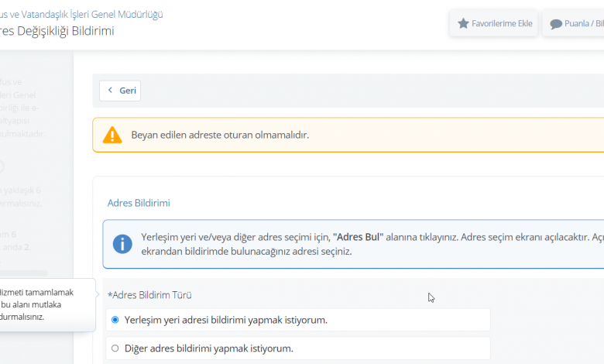Click the left chevron arrow beside Geri
This screenshot has width=604, height=364.
tap(110, 91)
